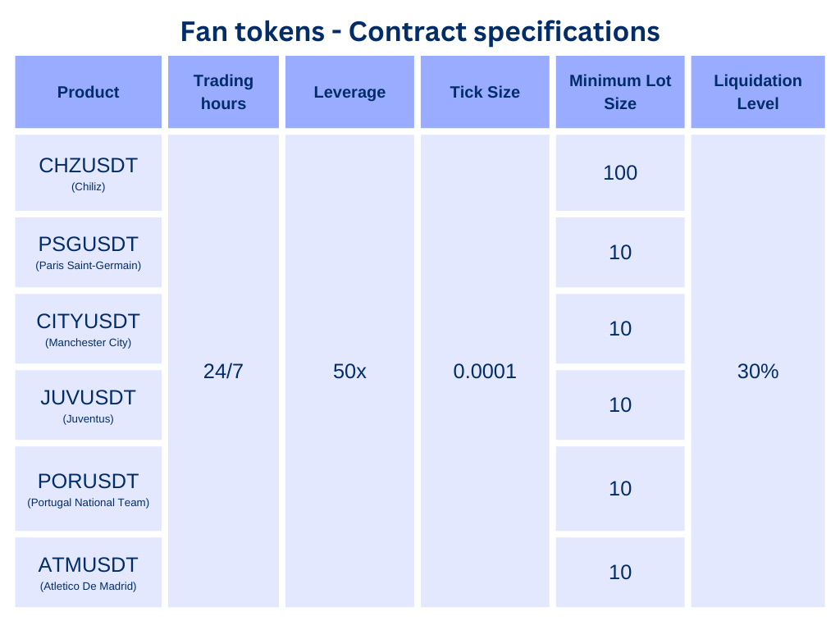Viewport: 840px width, 630px height.
Task: Click the lot size 10 for ATMUSDT
Action: click(x=620, y=572)
